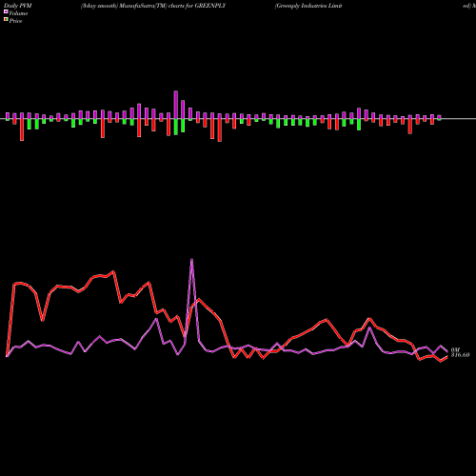Select the 'Volume' legend label

point(18,13)
